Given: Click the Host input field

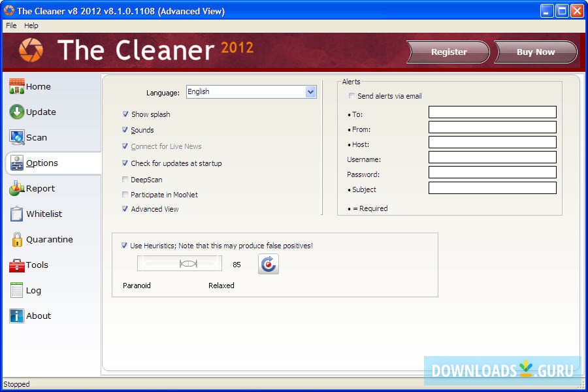Looking at the screenshot, I should (x=493, y=142).
